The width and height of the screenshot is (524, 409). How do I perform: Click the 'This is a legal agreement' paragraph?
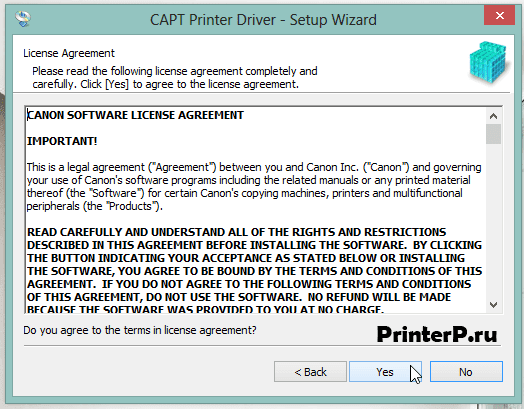(254, 186)
